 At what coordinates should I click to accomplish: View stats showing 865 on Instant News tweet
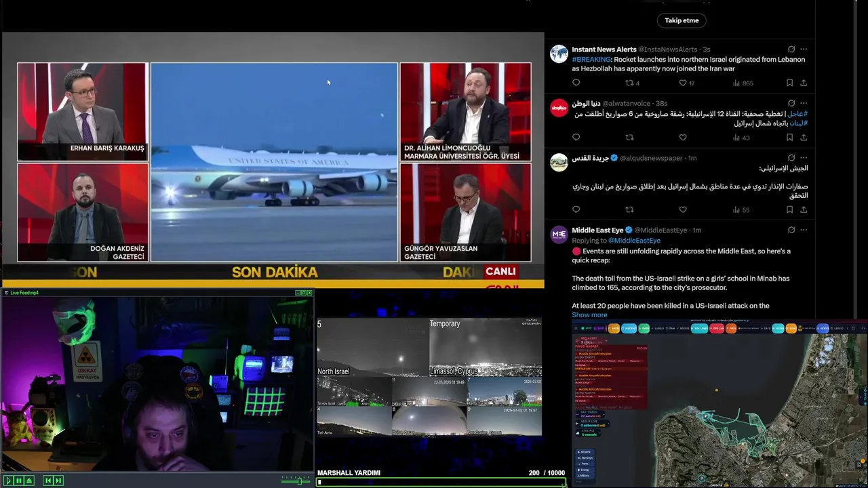pyautogui.click(x=743, y=83)
